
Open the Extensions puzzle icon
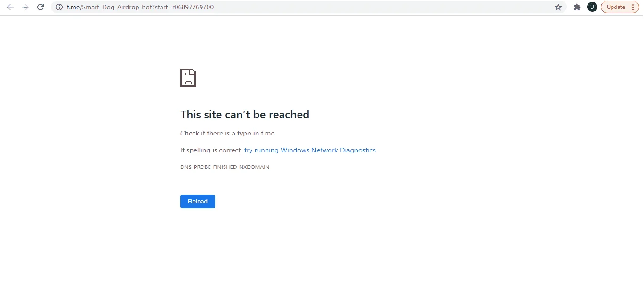(x=577, y=7)
